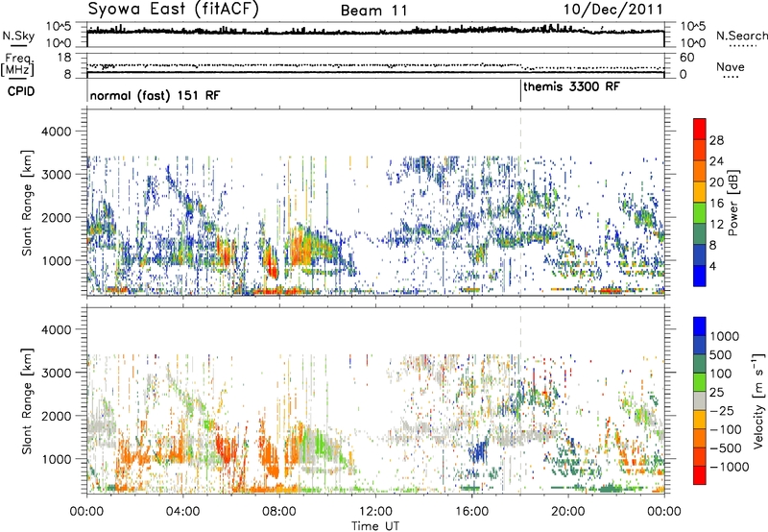Click the "500" velocity colorbar label
This screenshot has width=768, height=532.
pos(721,355)
